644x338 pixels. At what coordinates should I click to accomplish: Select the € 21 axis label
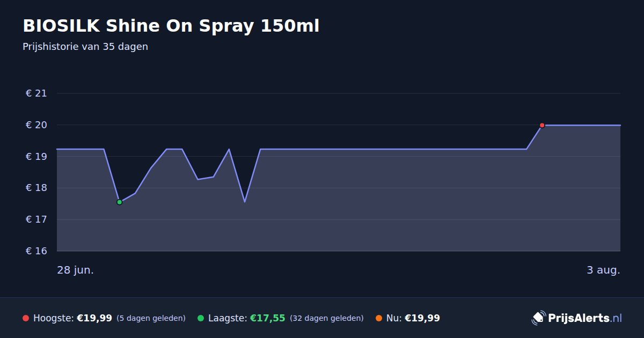[x=36, y=93]
